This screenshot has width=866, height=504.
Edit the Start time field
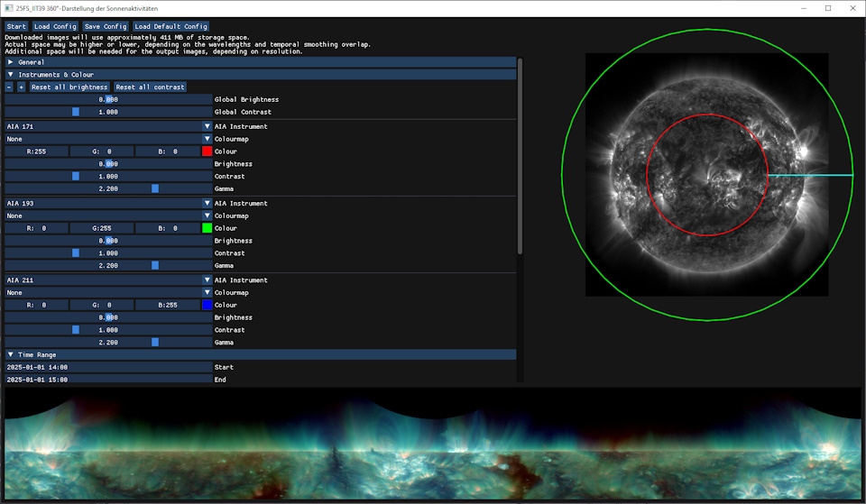(109, 367)
